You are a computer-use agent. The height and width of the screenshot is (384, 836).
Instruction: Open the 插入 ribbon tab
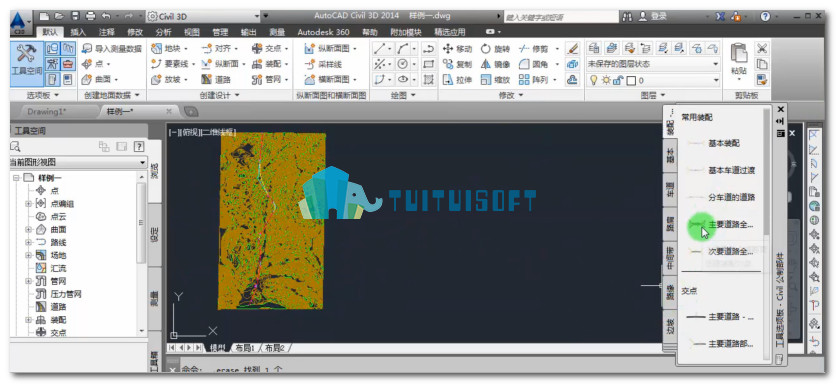[x=78, y=32]
